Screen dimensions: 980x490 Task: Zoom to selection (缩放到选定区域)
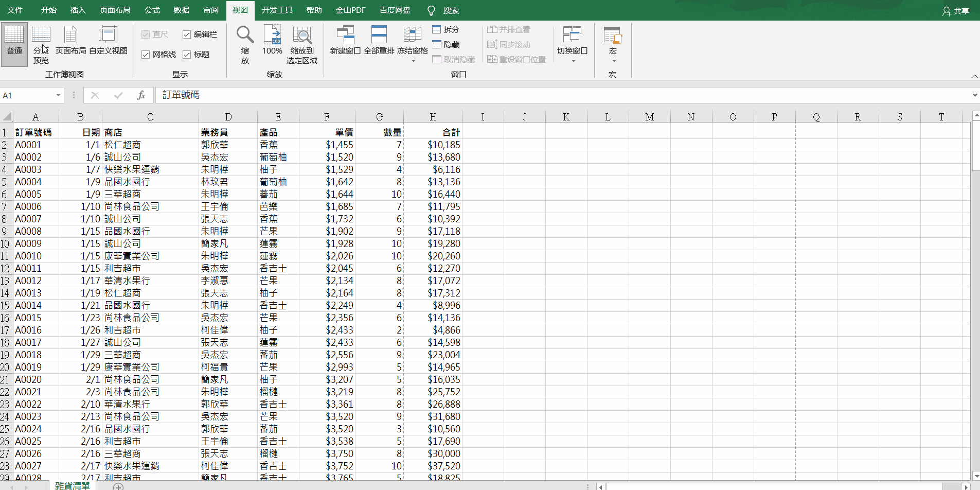(302, 44)
